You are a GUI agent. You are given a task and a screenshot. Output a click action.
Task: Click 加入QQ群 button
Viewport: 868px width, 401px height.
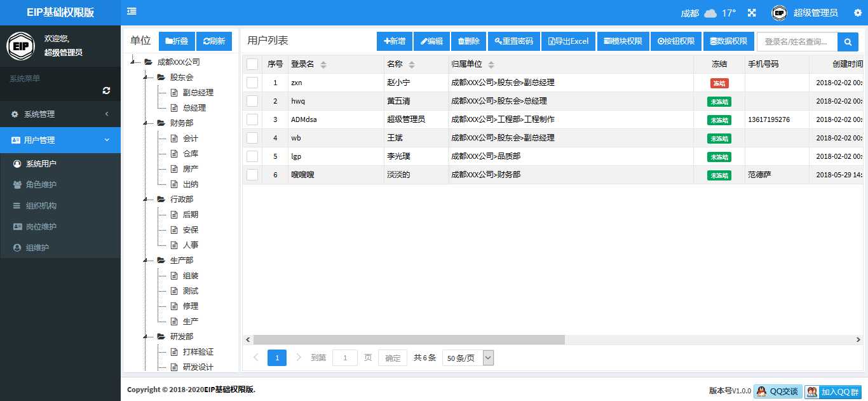point(832,391)
